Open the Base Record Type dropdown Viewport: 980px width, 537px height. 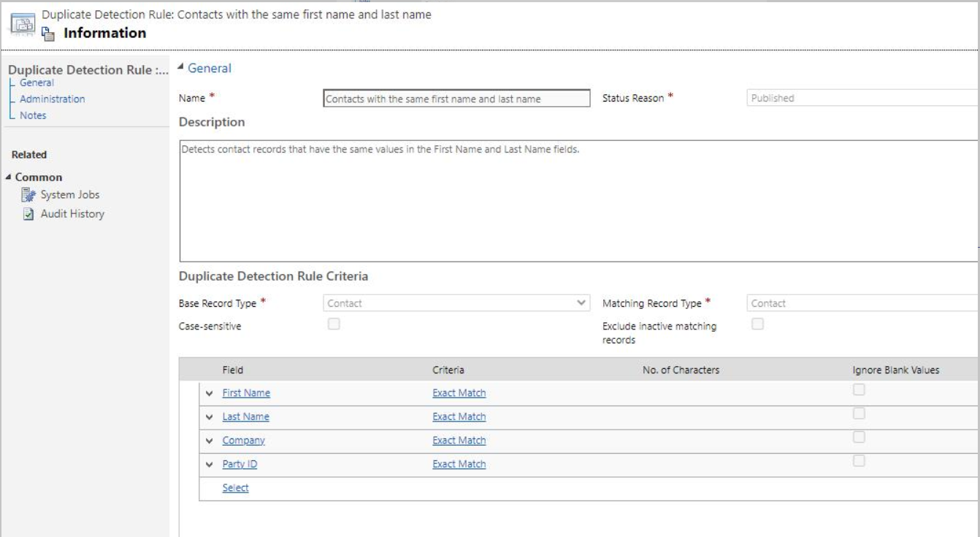coord(456,303)
